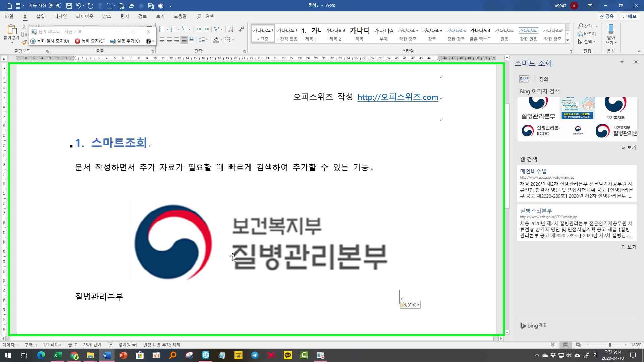The height and width of the screenshot is (362, 644).
Task: Click Add Comment (설명 추가) in Step Recorder
Action: click(125, 41)
